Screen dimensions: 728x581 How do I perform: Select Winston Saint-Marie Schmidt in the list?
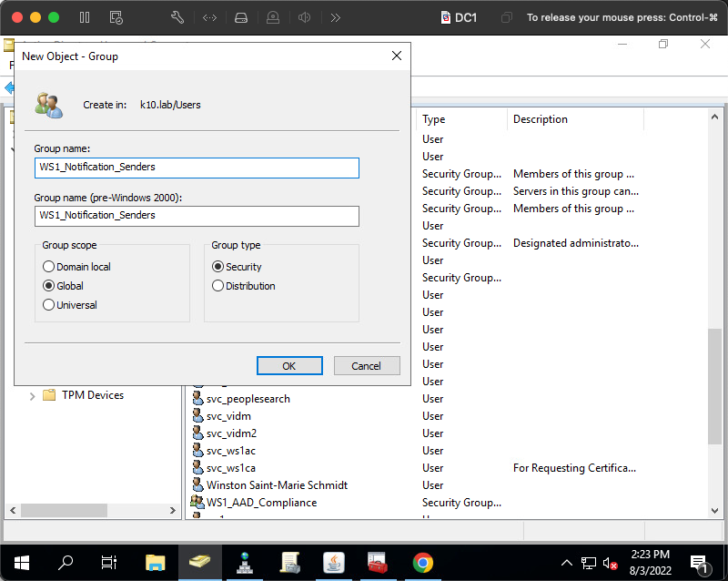(x=278, y=485)
